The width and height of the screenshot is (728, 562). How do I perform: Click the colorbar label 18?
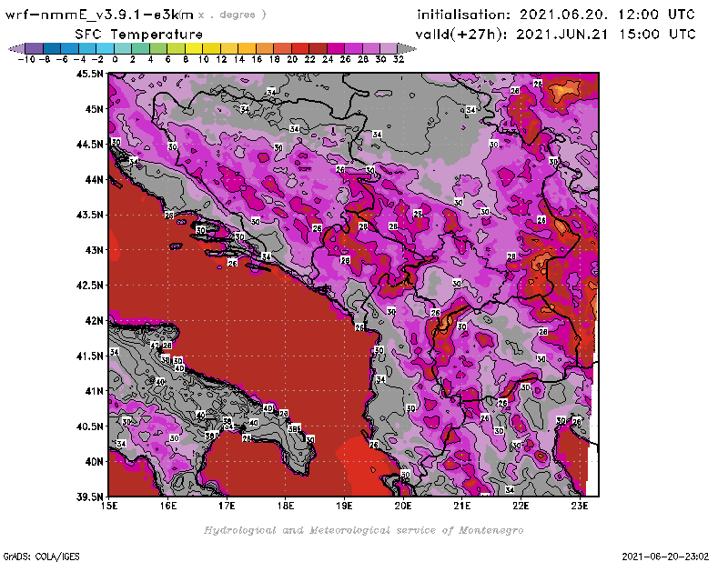point(274,59)
